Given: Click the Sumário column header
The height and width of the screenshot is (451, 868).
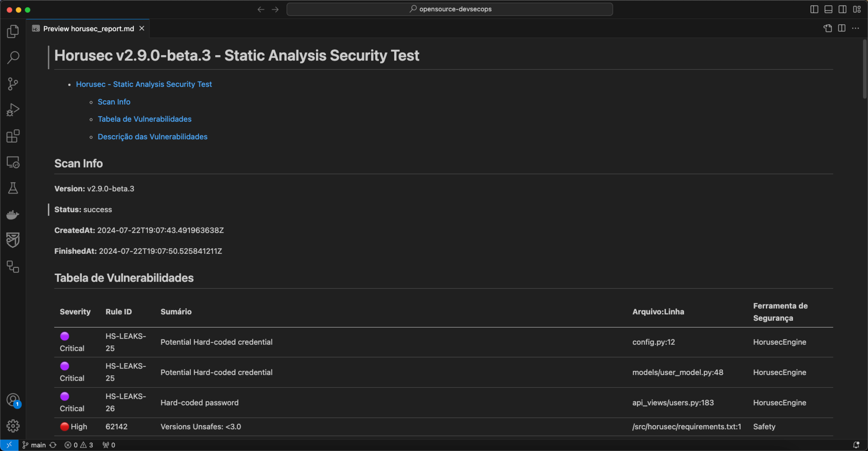Looking at the screenshot, I should (x=176, y=312).
